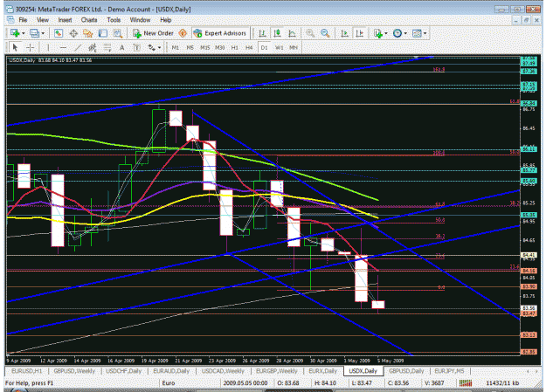546x392 pixels.
Task: Click the Periods clock icon
Action: click(397, 33)
